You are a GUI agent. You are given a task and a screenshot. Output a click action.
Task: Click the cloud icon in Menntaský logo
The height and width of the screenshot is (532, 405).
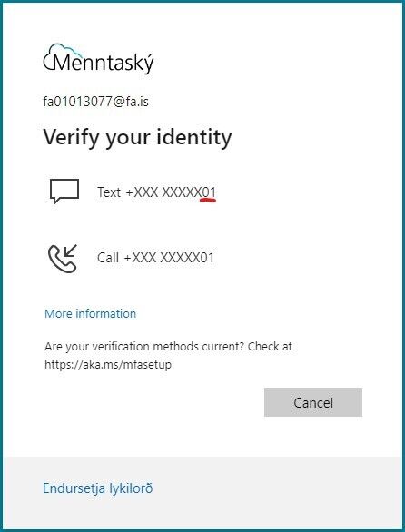pyautogui.click(x=64, y=56)
